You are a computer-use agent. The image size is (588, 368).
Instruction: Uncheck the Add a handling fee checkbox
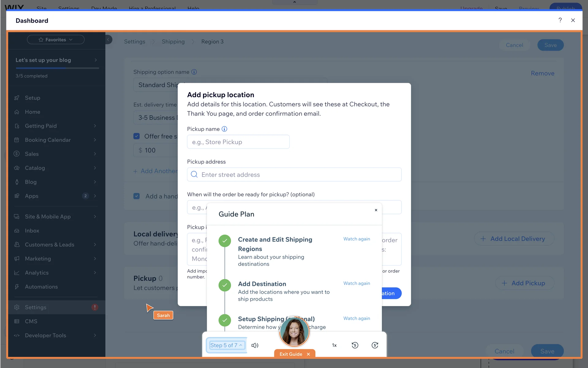click(137, 196)
